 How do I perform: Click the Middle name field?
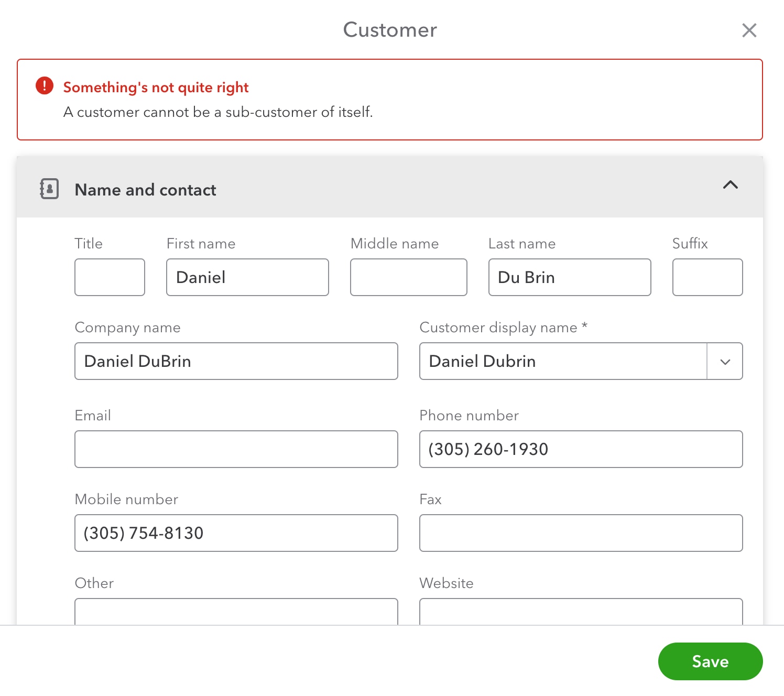tap(408, 277)
